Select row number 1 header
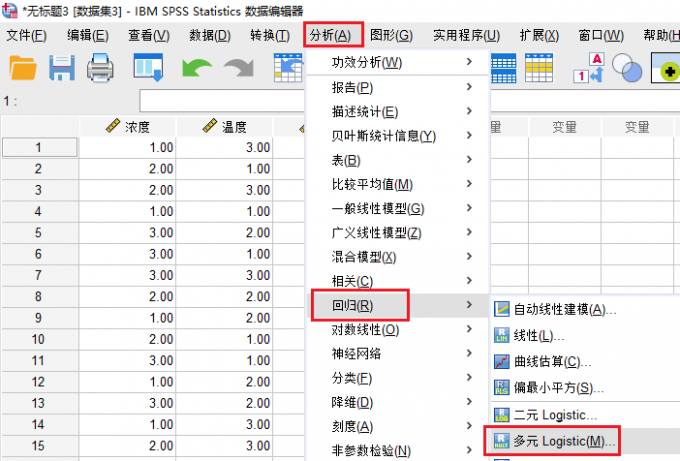Image resolution: width=680 pixels, height=461 pixels. click(x=39, y=147)
